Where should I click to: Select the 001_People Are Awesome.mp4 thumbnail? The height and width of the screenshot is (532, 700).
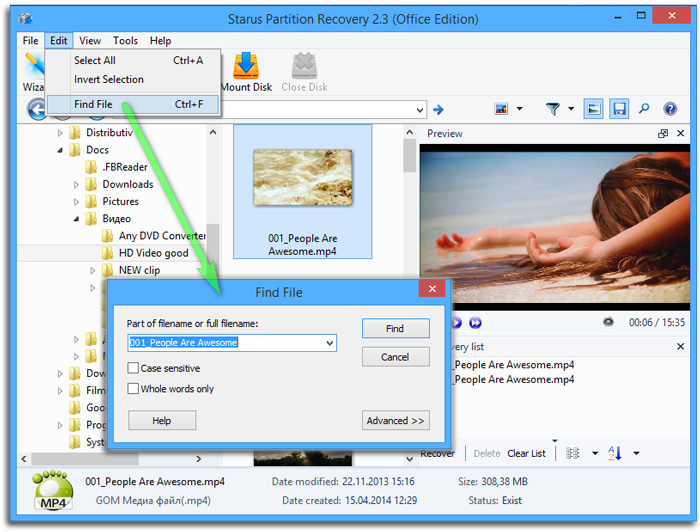pos(302,191)
